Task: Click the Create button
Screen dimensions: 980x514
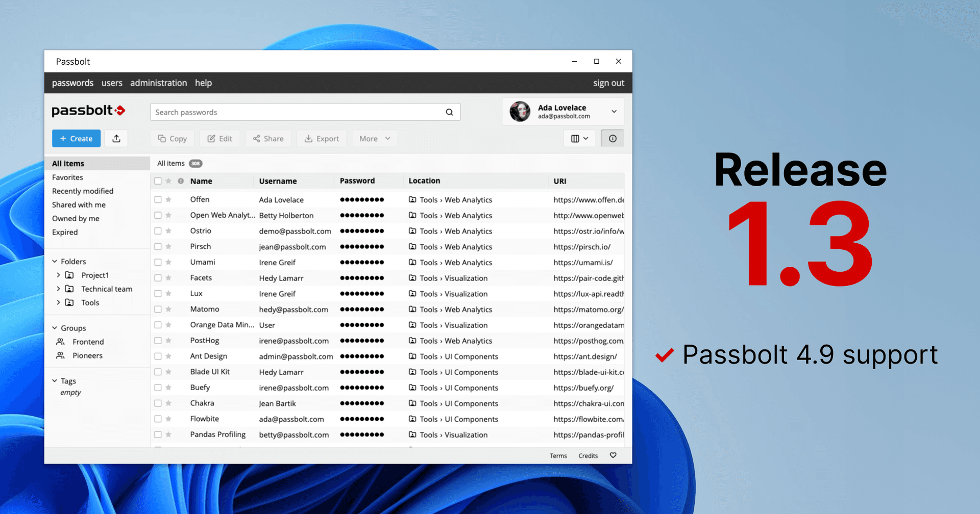Action: tap(76, 139)
